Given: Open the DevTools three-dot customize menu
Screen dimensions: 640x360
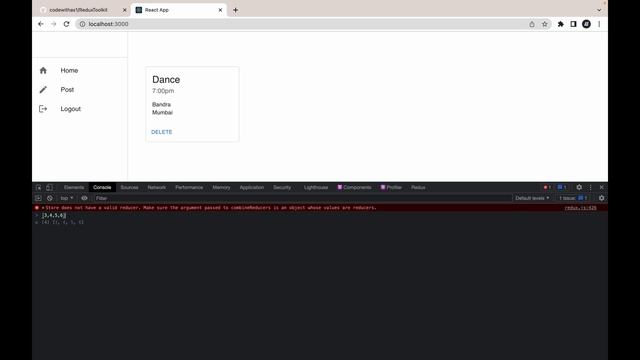Looking at the screenshot, I should pos(590,187).
